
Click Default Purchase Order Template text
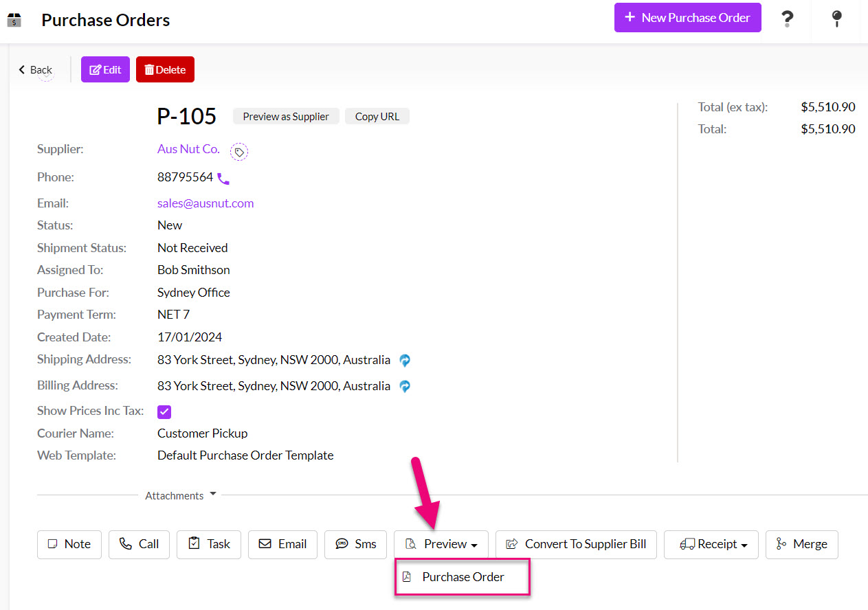pyautogui.click(x=245, y=455)
